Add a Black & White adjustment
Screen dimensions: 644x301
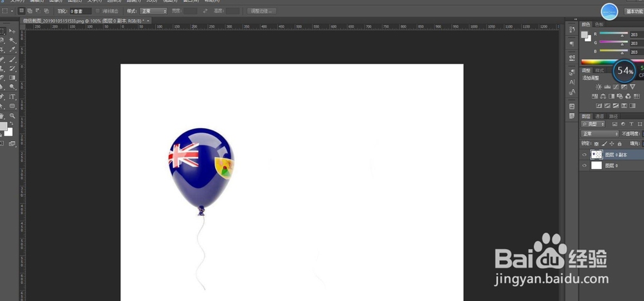(x=612, y=96)
